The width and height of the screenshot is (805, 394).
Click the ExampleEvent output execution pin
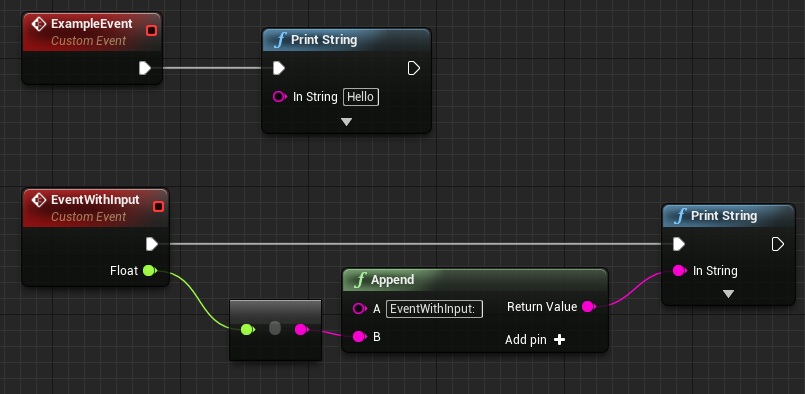click(x=145, y=68)
